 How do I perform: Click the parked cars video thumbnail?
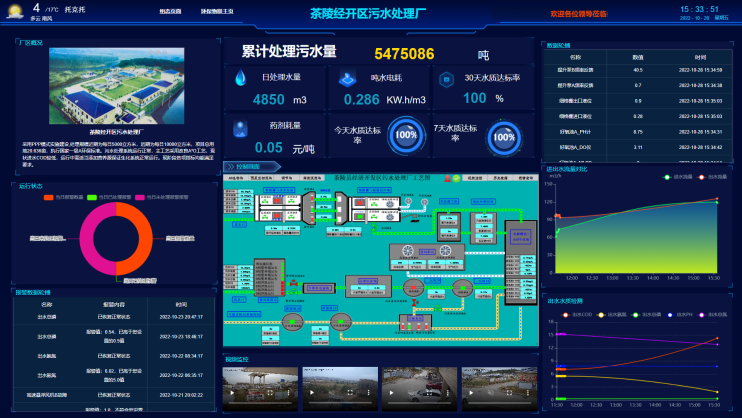pos(420,389)
